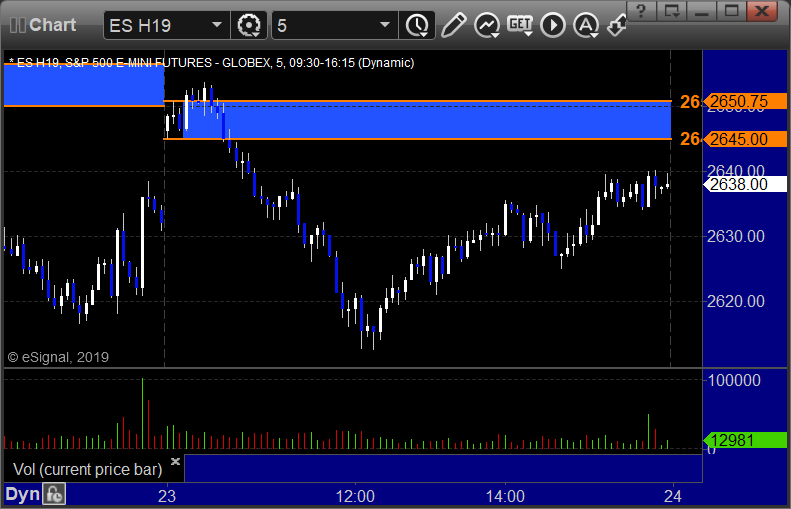Select the pencil drawing tools icon
Screen dimensions: 791x509
pyautogui.click(x=453, y=25)
